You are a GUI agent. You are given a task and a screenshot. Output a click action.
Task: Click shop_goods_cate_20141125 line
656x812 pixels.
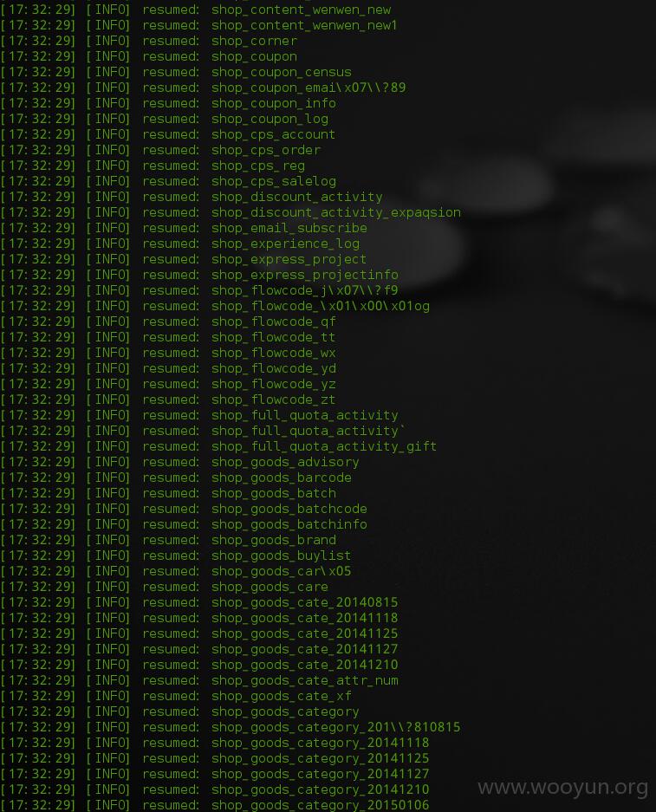pyautogui.click(x=305, y=633)
